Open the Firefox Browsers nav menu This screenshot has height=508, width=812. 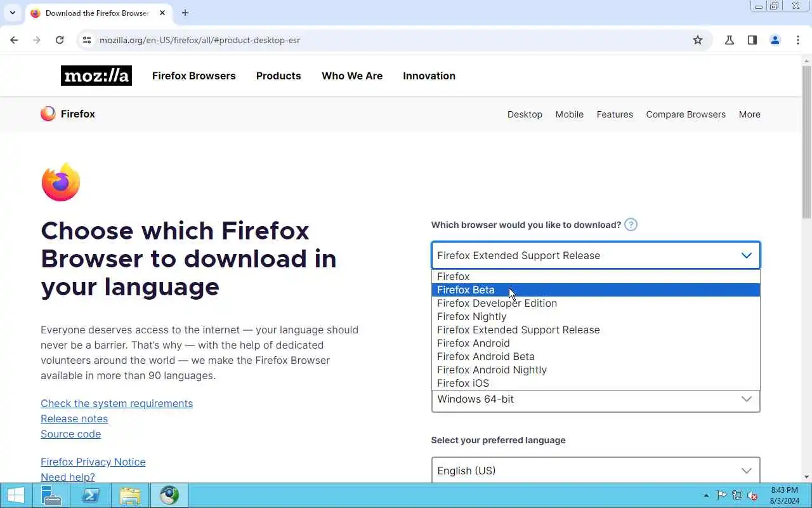(x=193, y=76)
